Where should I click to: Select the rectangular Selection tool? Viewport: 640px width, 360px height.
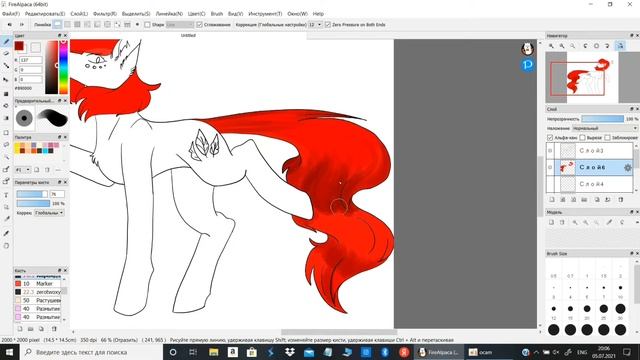(x=6, y=133)
